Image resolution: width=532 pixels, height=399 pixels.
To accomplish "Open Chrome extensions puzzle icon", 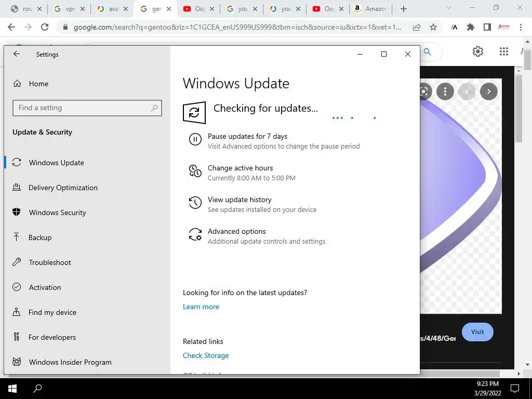I will point(471,28).
